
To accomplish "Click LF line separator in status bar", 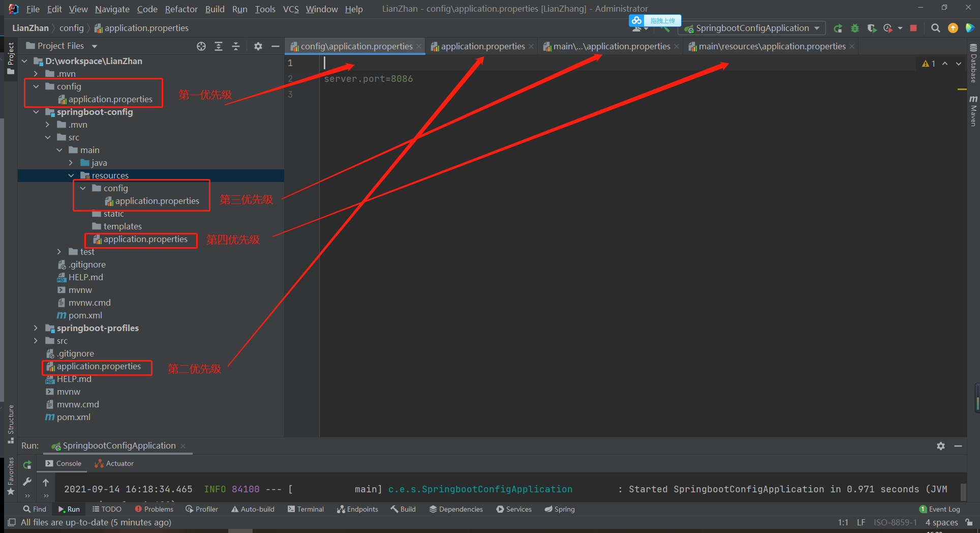I will [x=861, y=522].
